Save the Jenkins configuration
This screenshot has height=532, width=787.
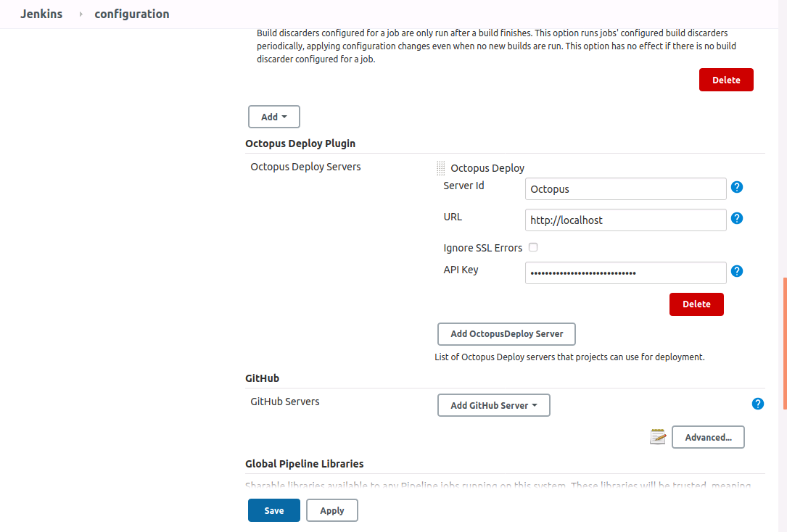click(274, 510)
